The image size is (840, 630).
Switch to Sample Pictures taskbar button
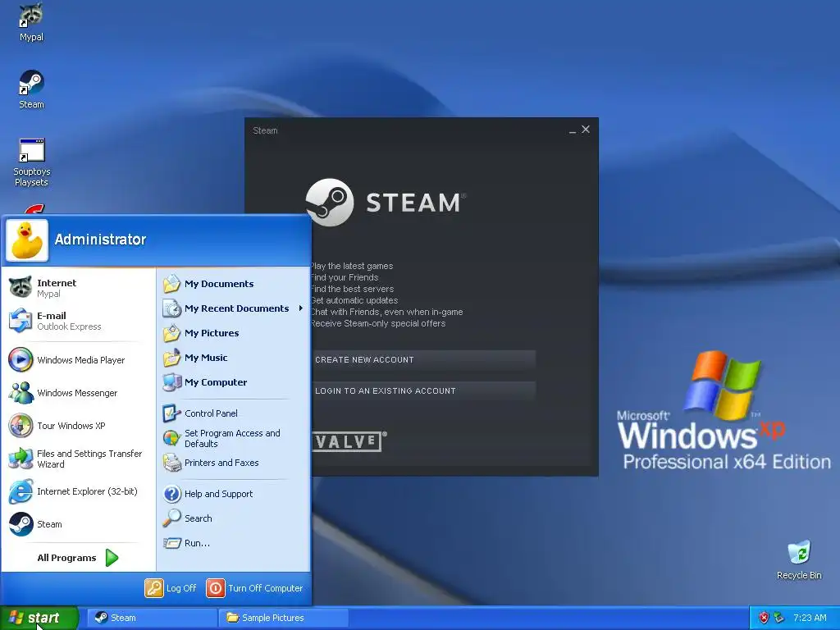284,618
